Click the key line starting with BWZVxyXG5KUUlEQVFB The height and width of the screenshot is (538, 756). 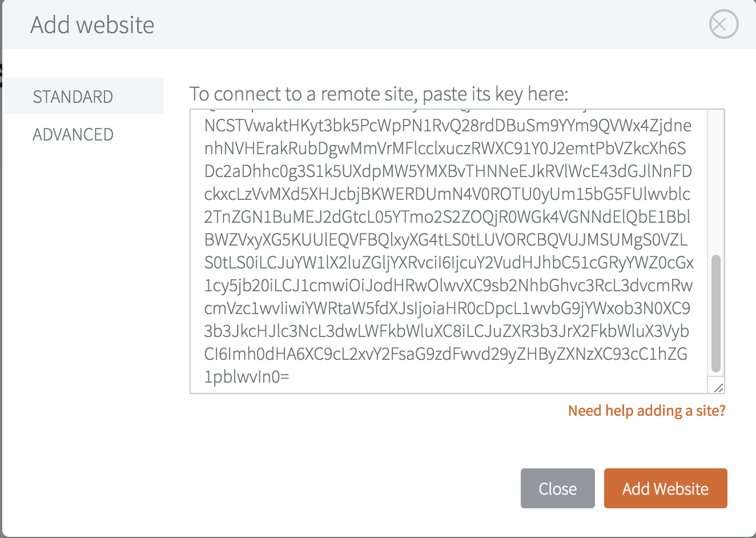coord(446,240)
